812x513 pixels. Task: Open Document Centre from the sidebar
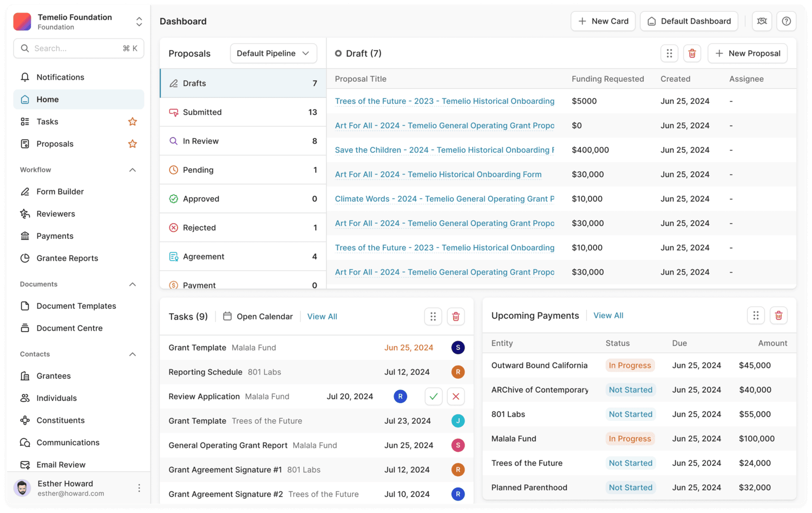click(69, 328)
